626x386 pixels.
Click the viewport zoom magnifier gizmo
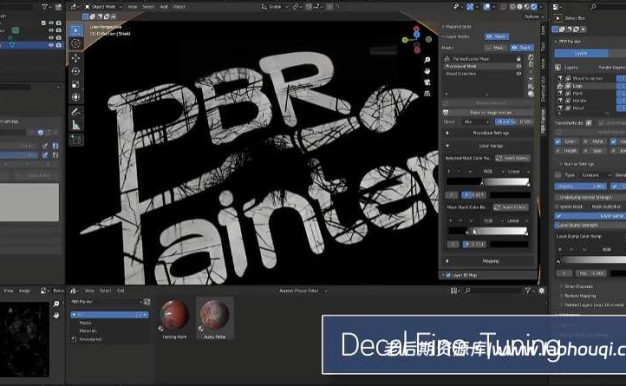click(x=427, y=60)
